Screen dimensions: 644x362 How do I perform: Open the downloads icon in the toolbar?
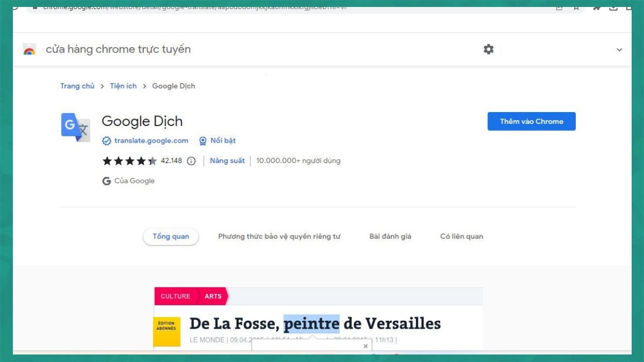(x=613, y=7)
